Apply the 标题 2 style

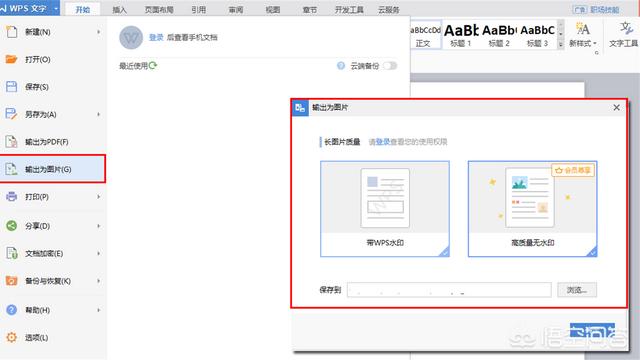(499, 35)
